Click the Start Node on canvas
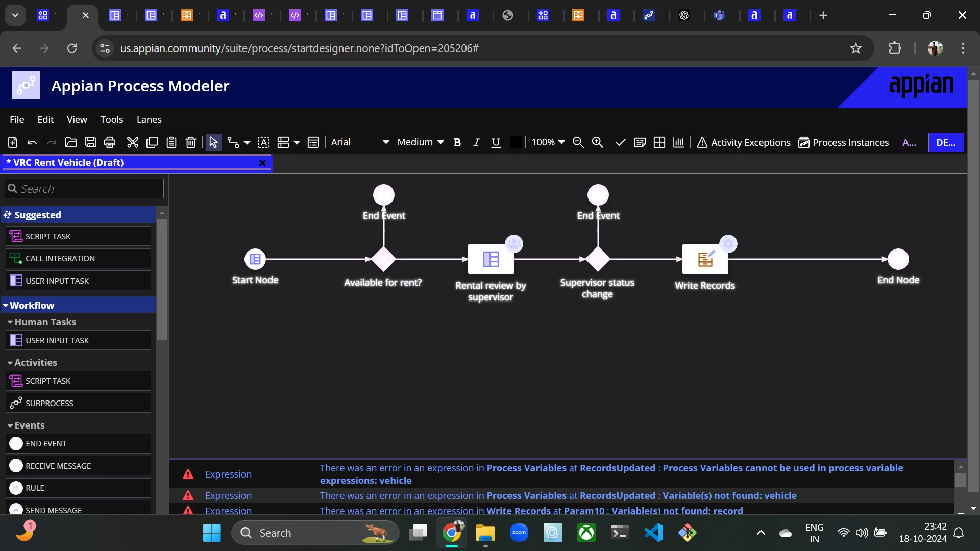 pyautogui.click(x=255, y=259)
